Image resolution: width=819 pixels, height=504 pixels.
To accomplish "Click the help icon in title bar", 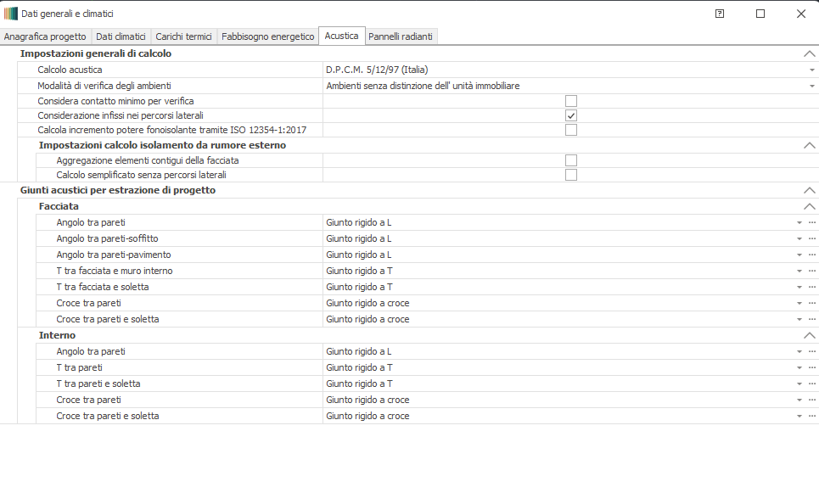I will click(720, 14).
